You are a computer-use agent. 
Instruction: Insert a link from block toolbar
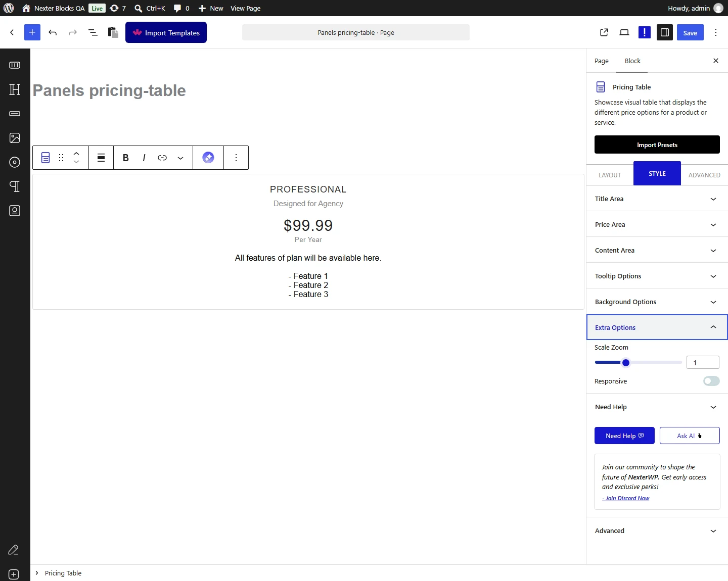click(x=162, y=158)
